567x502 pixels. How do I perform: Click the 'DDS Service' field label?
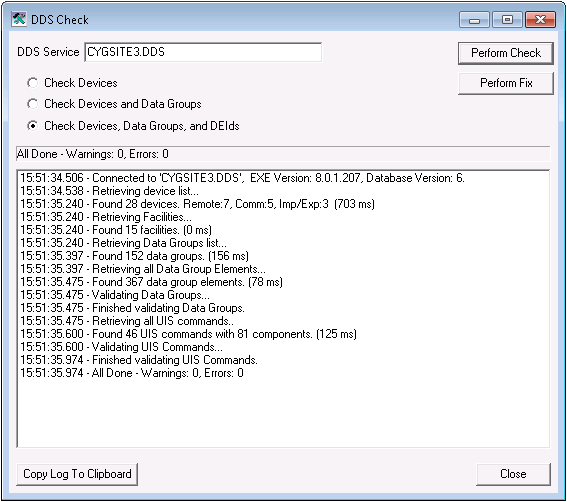tap(48, 52)
